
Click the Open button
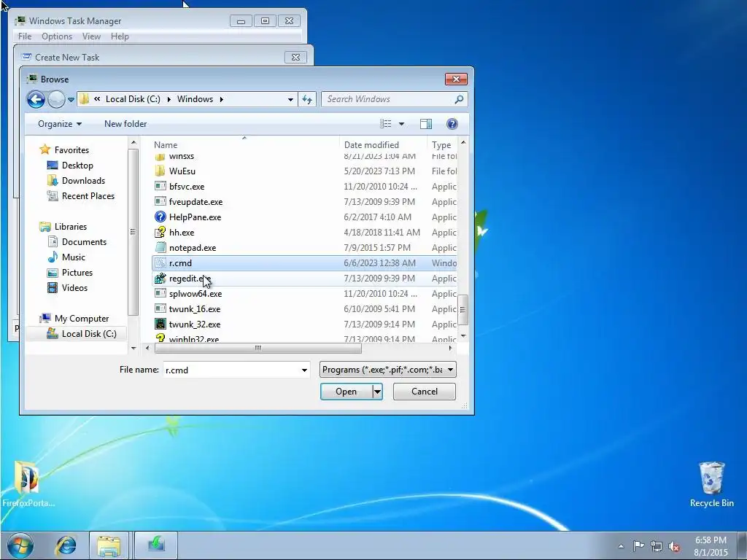click(346, 392)
